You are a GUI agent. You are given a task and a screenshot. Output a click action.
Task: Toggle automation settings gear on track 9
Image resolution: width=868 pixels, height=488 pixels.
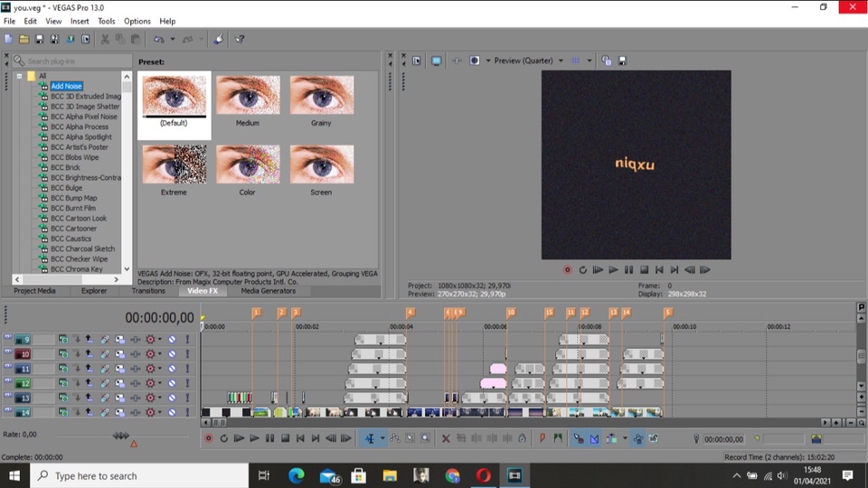coord(150,339)
